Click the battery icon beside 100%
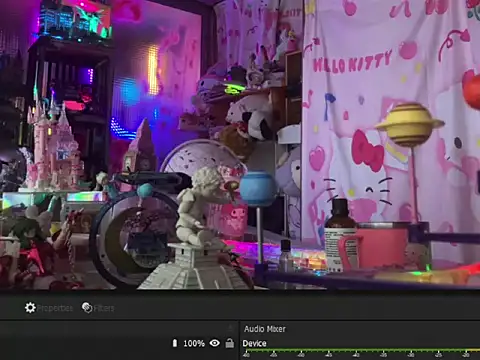 pos(175,343)
